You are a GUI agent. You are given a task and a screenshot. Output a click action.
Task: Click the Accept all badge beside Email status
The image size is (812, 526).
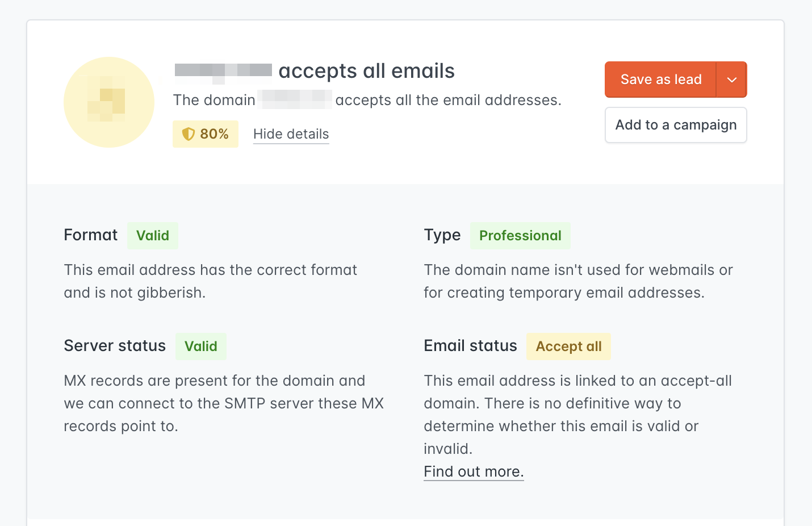tap(568, 346)
